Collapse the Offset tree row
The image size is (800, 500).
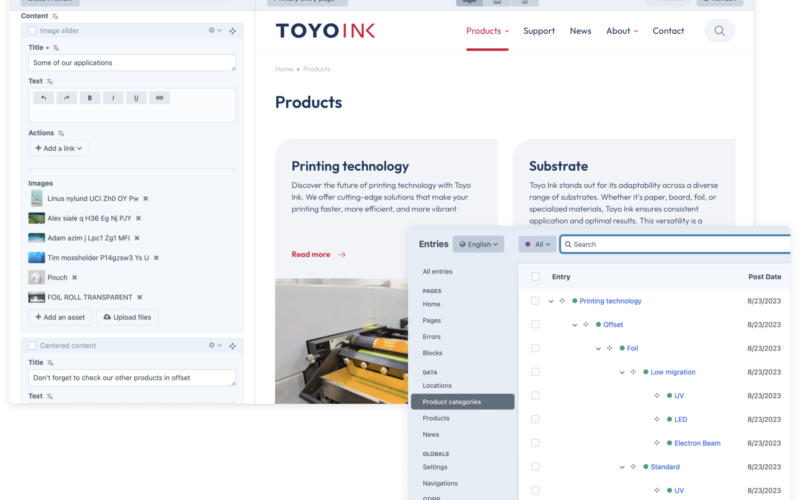coord(574,325)
